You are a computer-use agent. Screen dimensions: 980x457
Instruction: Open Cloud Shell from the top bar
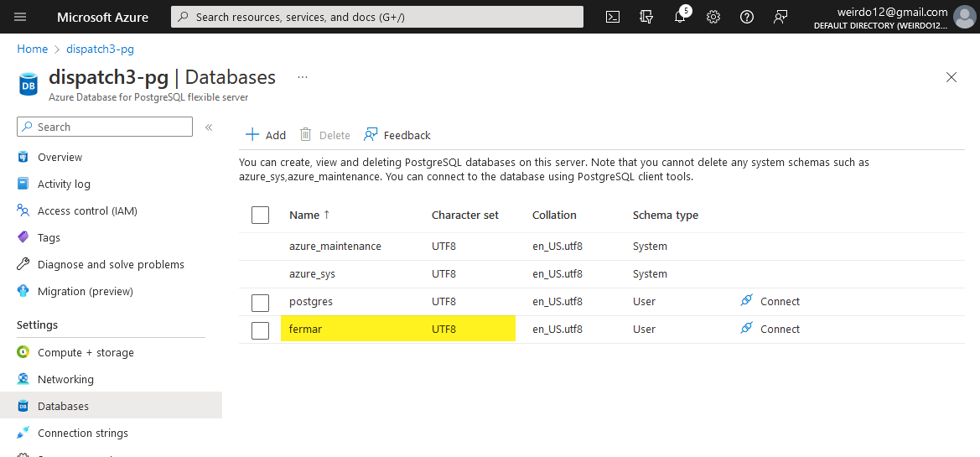(613, 17)
